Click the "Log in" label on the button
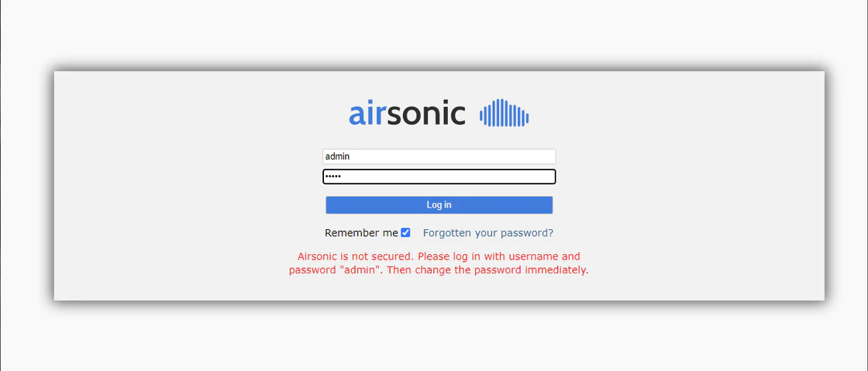Viewport: 868px width, 371px height. (439, 205)
